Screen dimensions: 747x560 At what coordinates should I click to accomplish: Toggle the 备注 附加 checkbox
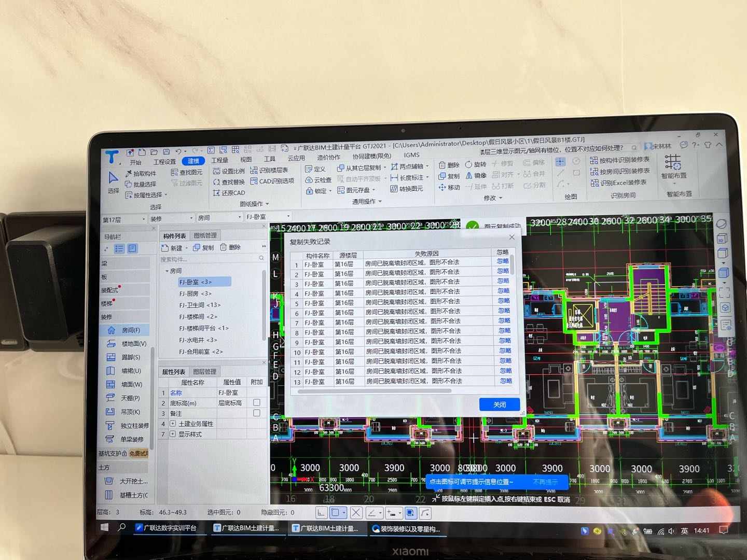(256, 413)
